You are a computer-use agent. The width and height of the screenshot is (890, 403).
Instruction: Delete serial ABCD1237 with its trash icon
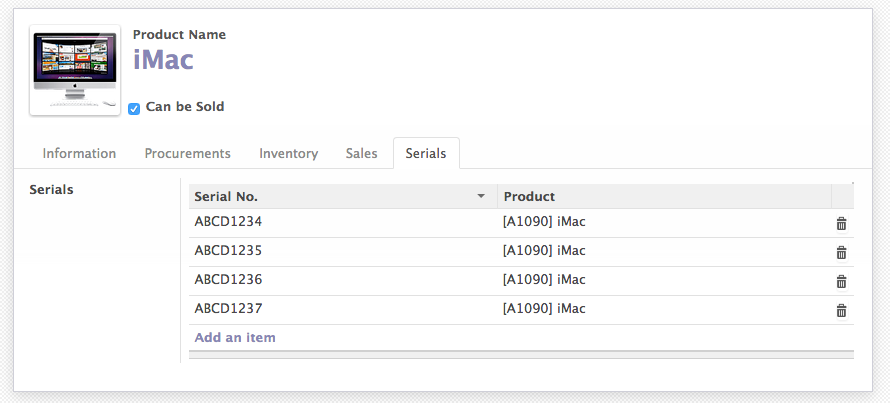click(841, 310)
